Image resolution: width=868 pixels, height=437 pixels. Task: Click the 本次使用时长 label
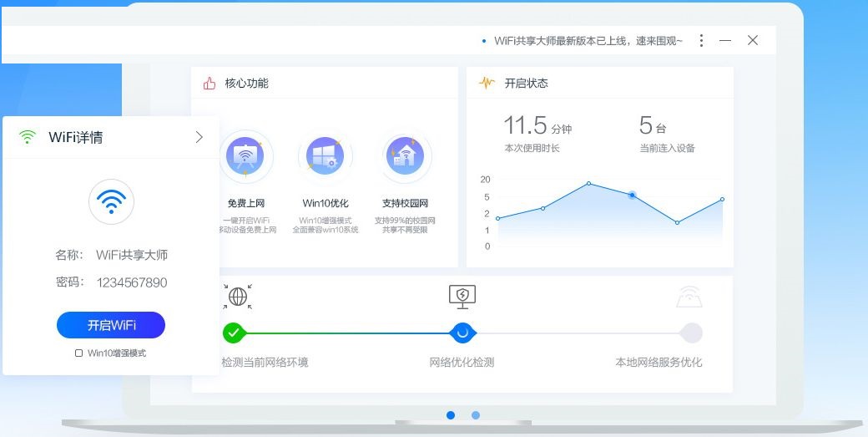(x=532, y=149)
